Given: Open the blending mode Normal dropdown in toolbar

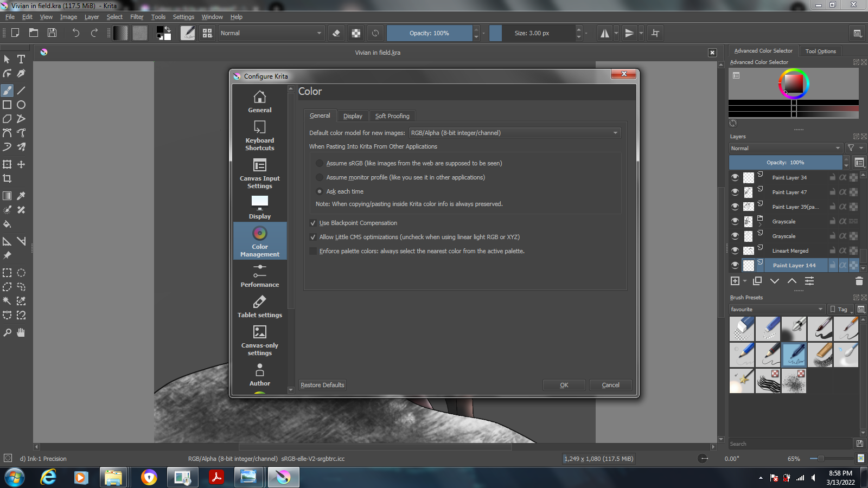Looking at the screenshot, I should click(x=271, y=33).
